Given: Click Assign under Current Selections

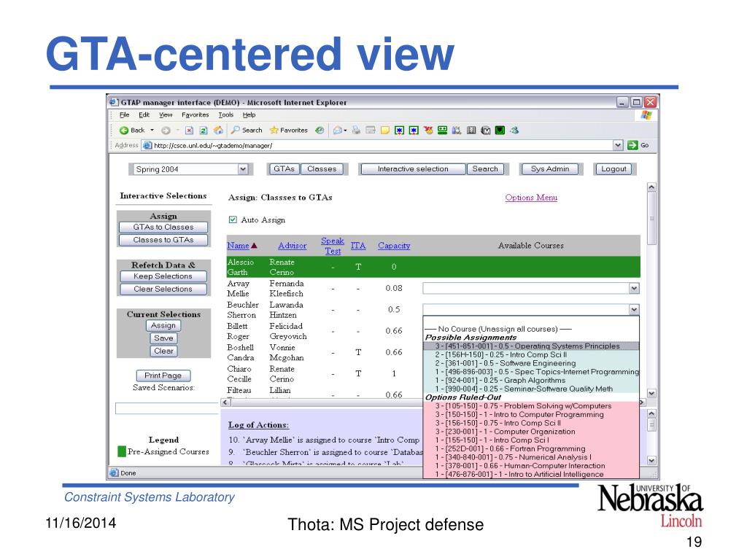Looking at the screenshot, I should point(163,325).
